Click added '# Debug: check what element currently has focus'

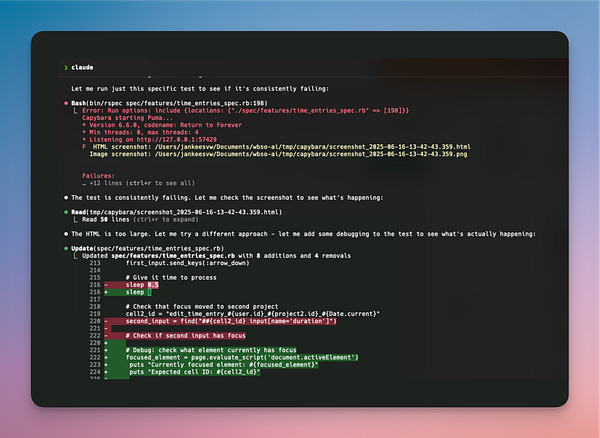tap(211, 350)
